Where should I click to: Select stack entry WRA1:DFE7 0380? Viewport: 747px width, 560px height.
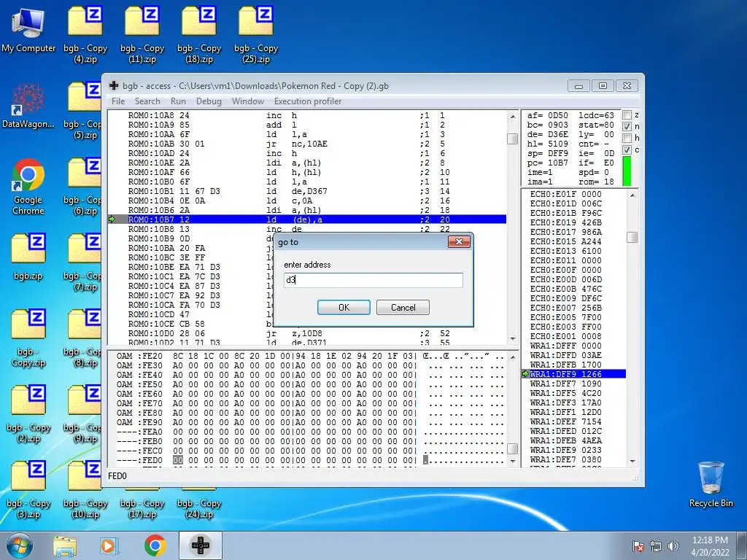574,459
